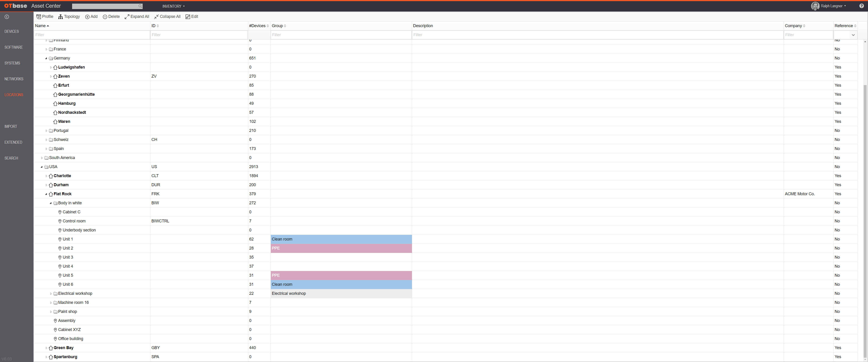The image size is (868, 362).
Task: Click the Paint shop folder icon
Action: [55, 312]
